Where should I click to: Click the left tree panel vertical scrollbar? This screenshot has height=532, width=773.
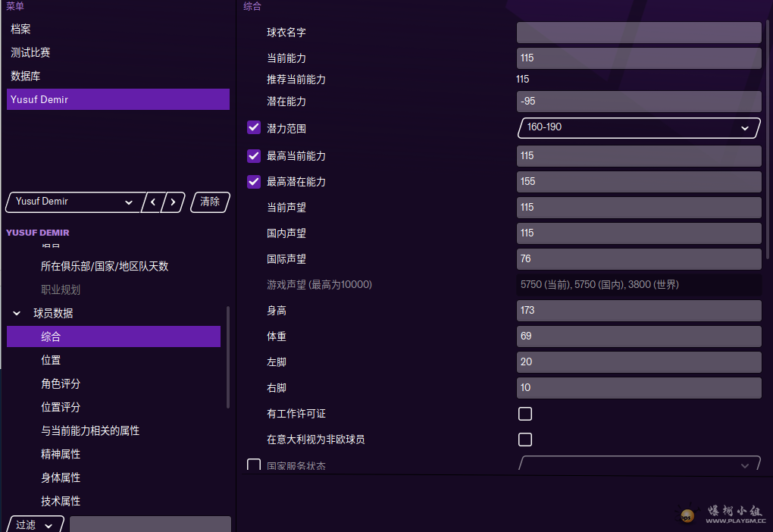(228, 356)
